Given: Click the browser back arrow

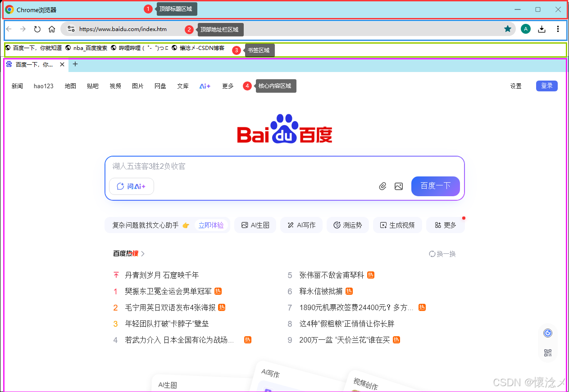Looking at the screenshot, I should [x=9, y=29].
